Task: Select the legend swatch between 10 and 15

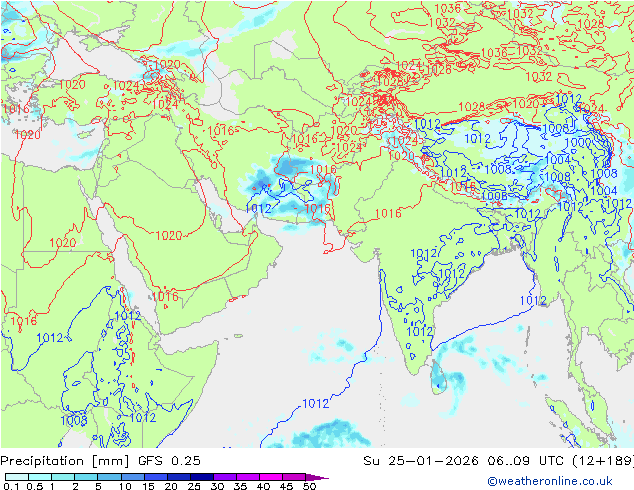Action: coord(132,477)
